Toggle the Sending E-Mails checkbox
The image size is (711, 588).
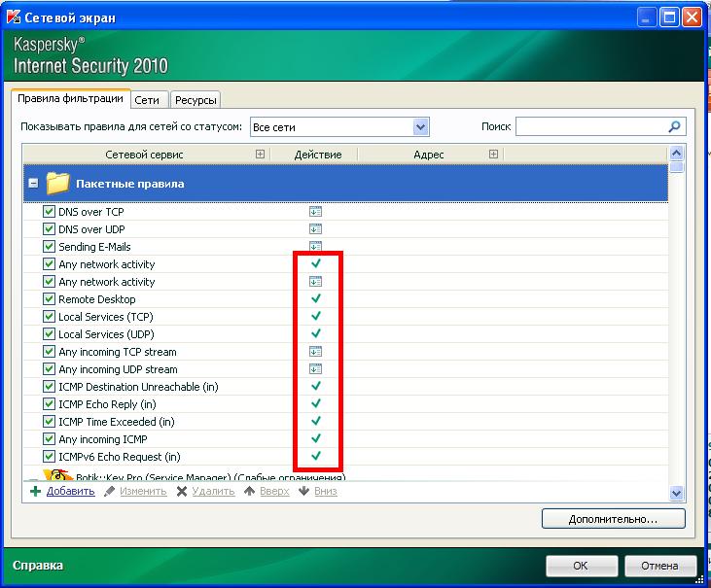[x=49, y=247]
